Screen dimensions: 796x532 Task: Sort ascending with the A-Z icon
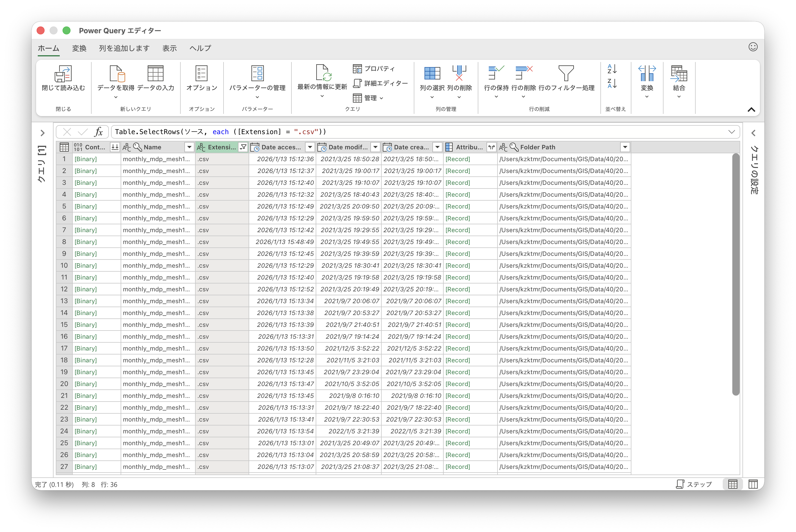[612, 69]
